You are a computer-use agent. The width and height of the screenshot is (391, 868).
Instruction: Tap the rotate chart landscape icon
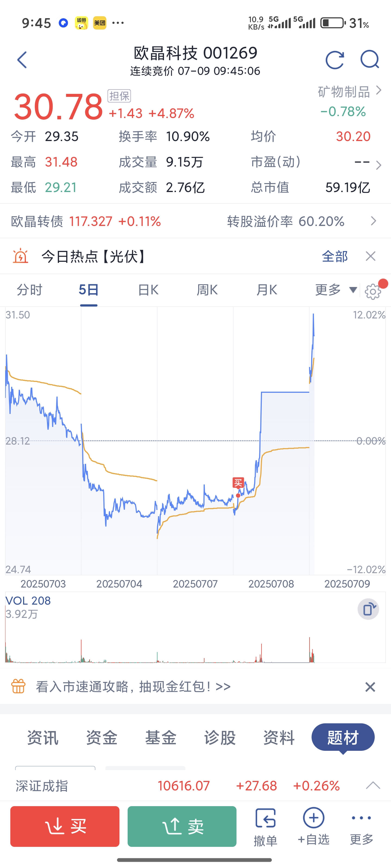[x=368, y=609]
